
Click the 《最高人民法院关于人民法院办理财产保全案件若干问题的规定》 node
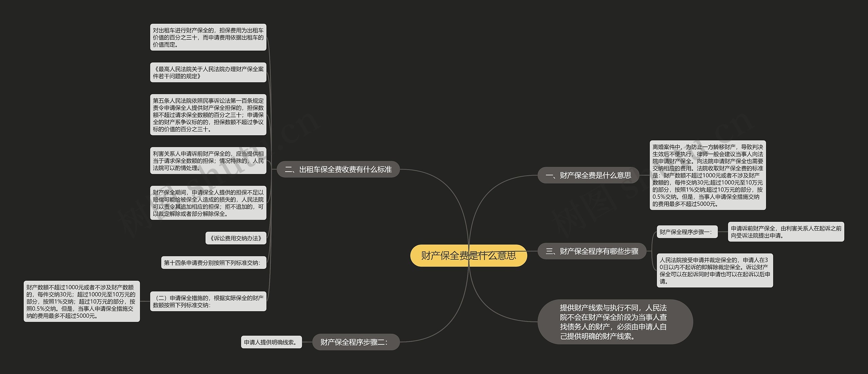click(x=208, y=72)
